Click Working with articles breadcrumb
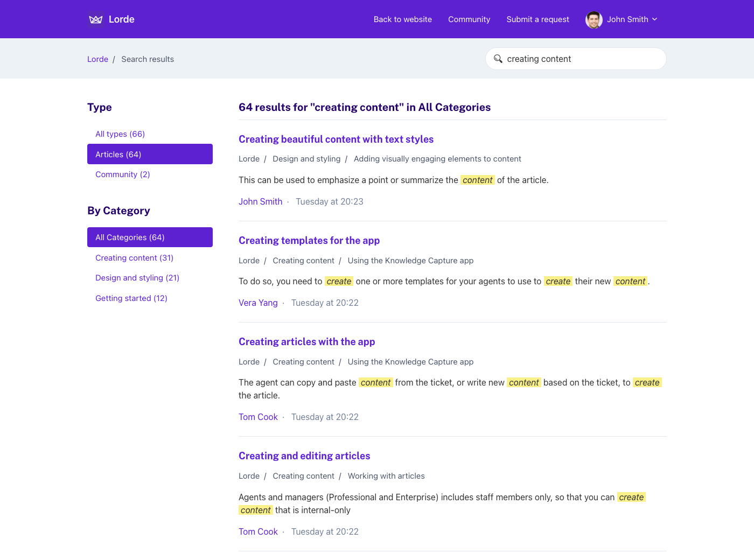The image size is (754, 560). (x=386, y=476)
